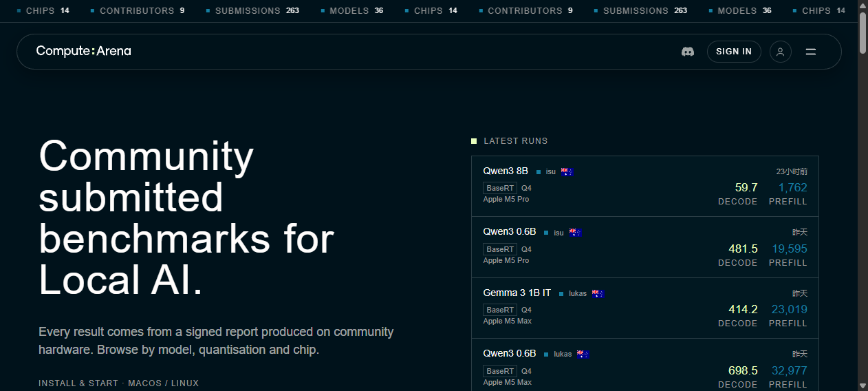
Task: Click the 481.5 decode value
Action: 743,249
